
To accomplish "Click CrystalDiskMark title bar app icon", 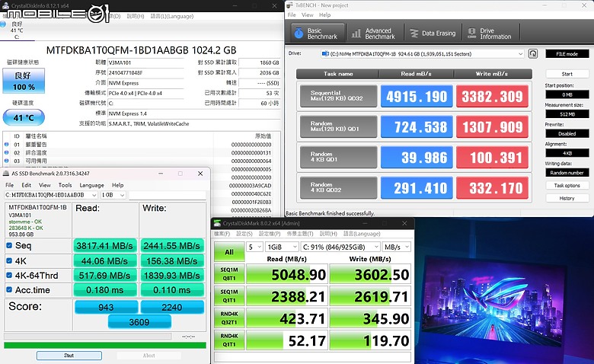I will [217, 223].
